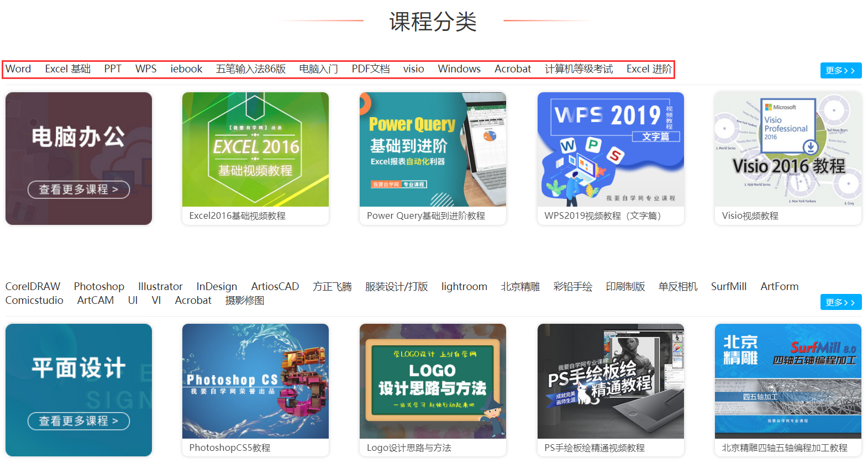Select 计算机等级考试 category

pos(579,69)
